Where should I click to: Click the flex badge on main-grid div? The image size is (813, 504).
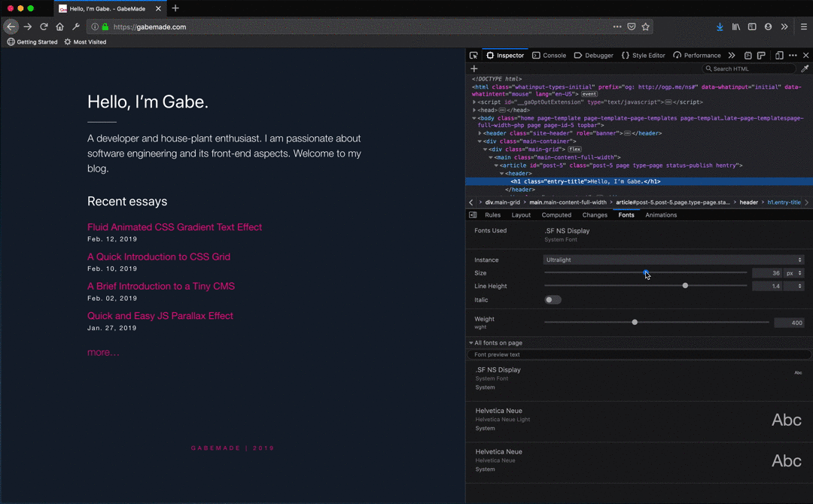point(574,149)
